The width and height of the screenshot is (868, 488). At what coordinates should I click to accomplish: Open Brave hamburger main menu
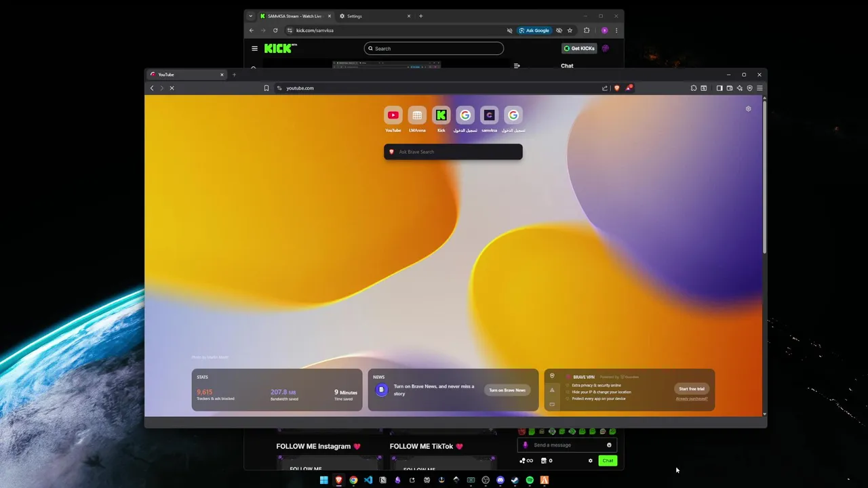coord(759,88)
